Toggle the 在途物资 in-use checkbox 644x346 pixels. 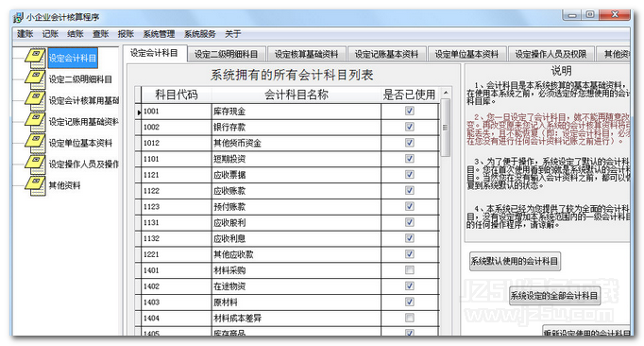point(410,285)
